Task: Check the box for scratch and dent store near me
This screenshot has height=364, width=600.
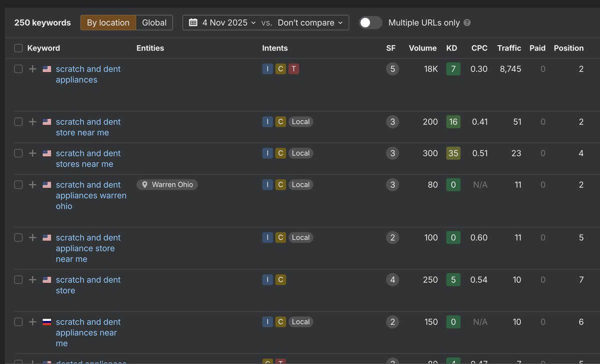Action: pos(18,121)
